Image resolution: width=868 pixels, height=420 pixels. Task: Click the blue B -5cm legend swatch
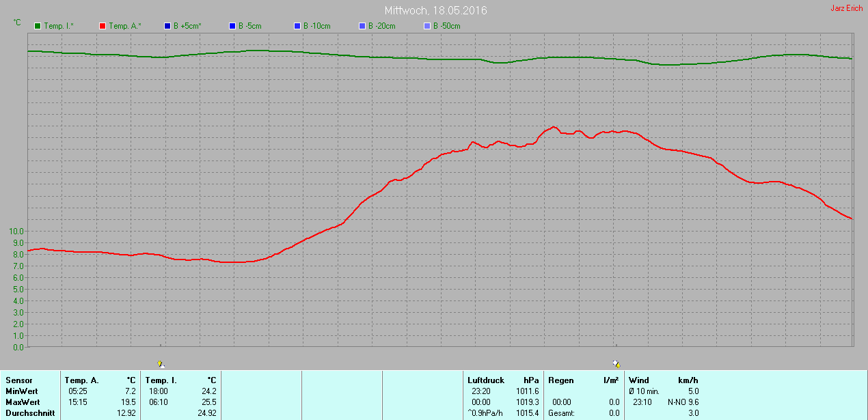click(x=232, y=26)
